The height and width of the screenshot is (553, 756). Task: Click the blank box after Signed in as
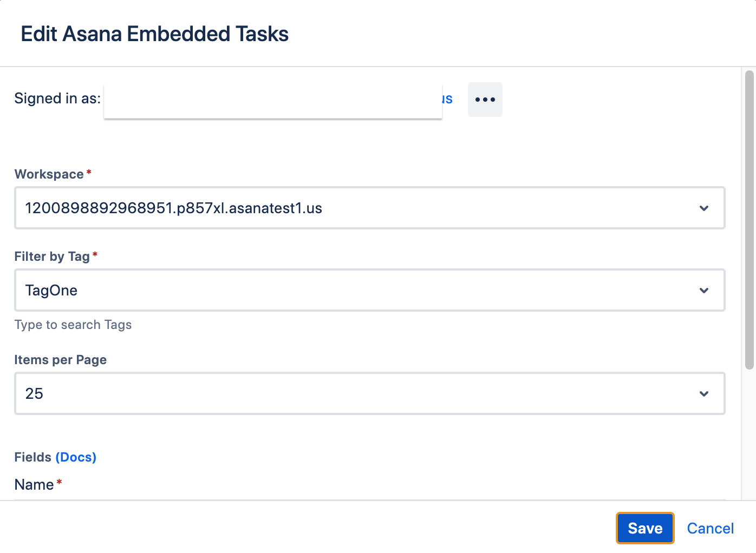(x=272, y=101)
